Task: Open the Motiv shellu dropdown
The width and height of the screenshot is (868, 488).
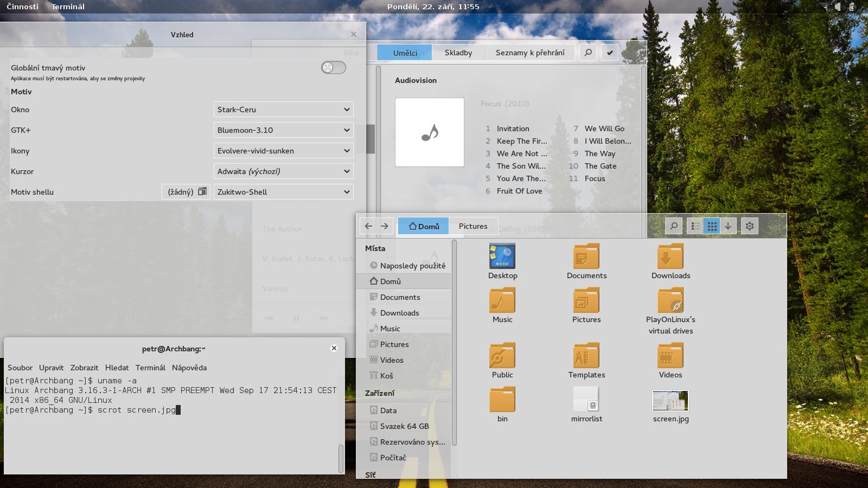Action: [284, 192]
